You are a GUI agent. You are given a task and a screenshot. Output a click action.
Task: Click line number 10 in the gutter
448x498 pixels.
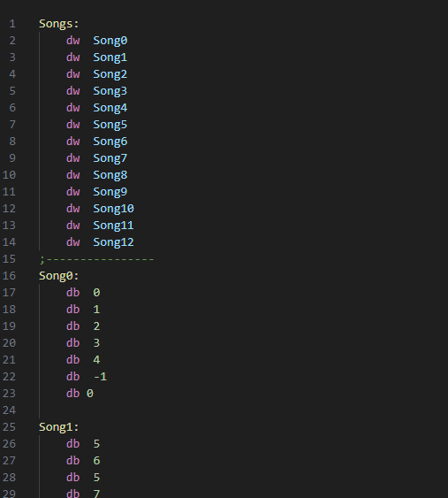coord(9,175)
